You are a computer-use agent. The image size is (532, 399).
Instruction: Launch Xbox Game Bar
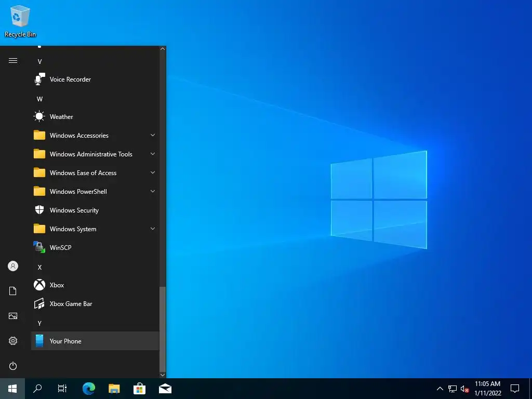tap(95, 303)
